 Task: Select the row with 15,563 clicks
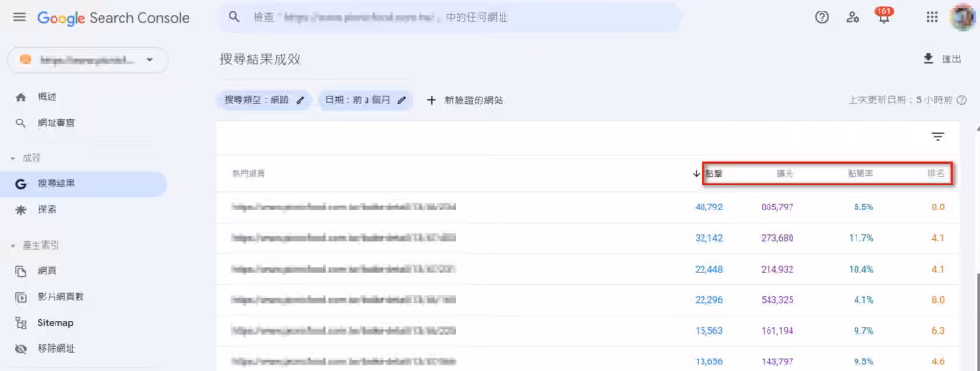coord(588,331)
